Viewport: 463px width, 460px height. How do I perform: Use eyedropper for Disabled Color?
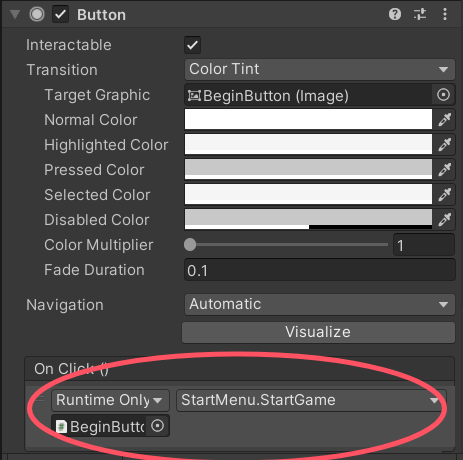pyautogui.click(x=445, y=219)
